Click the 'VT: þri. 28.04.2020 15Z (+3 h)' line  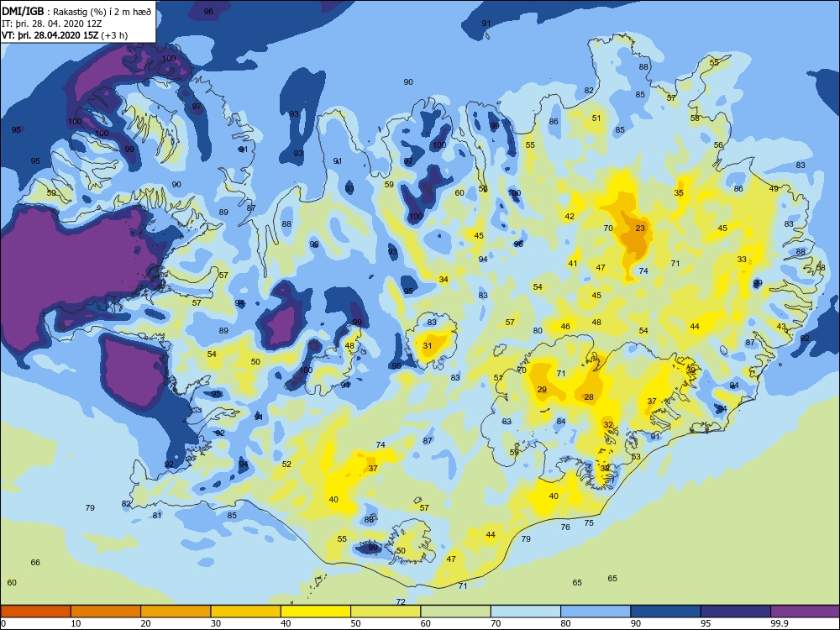click(x=65, y=35)
